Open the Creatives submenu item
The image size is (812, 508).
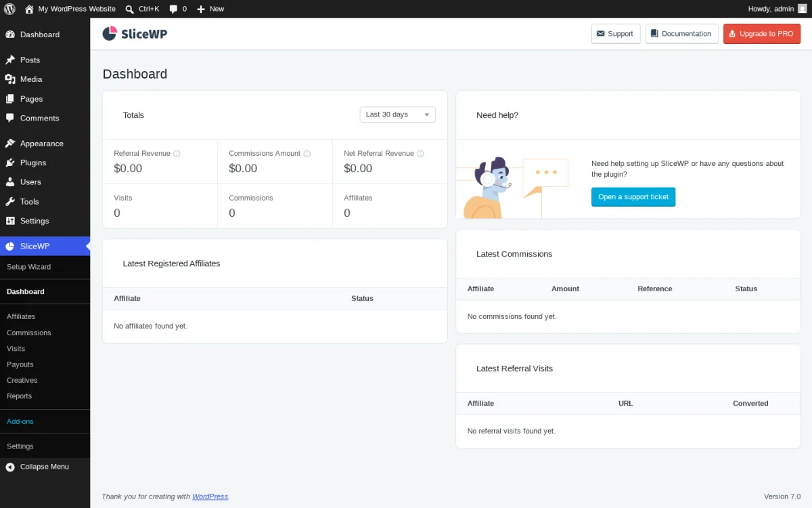tap(22, 381)
